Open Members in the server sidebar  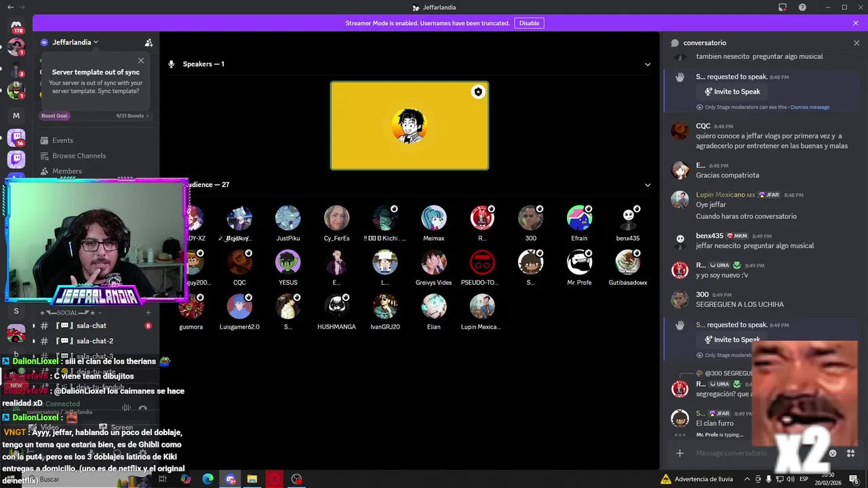[x=66, y=171]
